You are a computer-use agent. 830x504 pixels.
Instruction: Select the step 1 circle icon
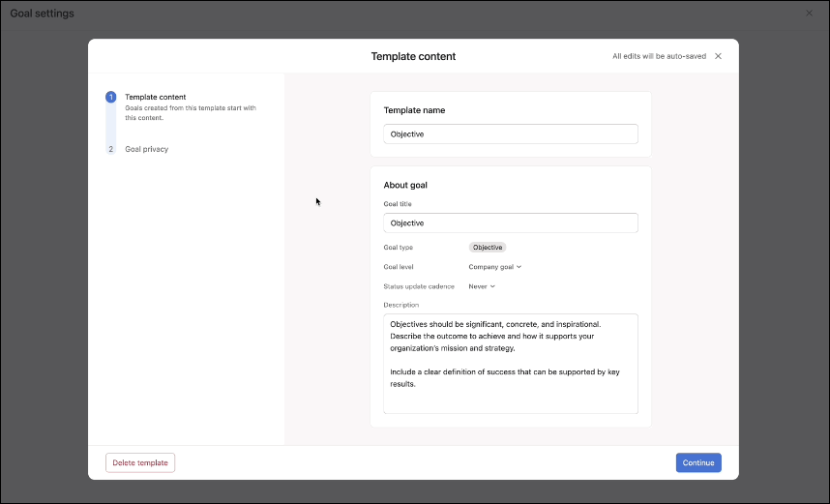coord(110,97)
